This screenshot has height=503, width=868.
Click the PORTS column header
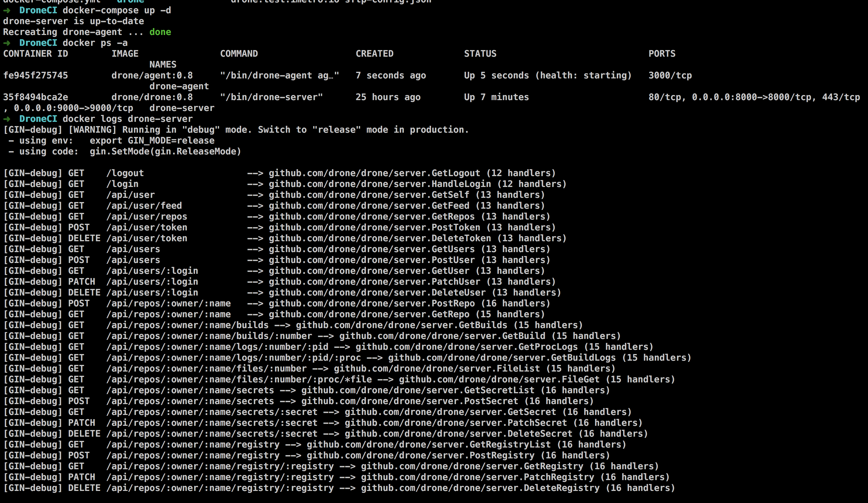(x=662, y=54)
